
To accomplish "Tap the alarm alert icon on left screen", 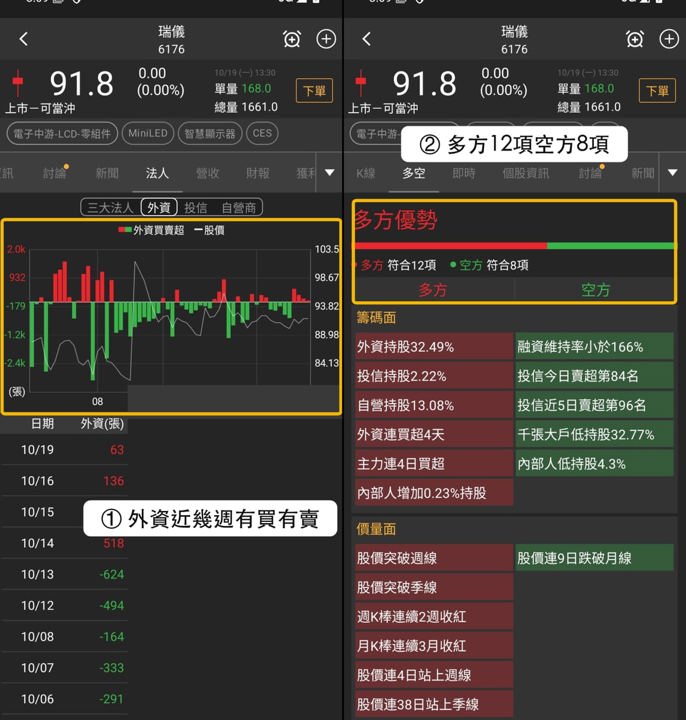I will [292, 39].
